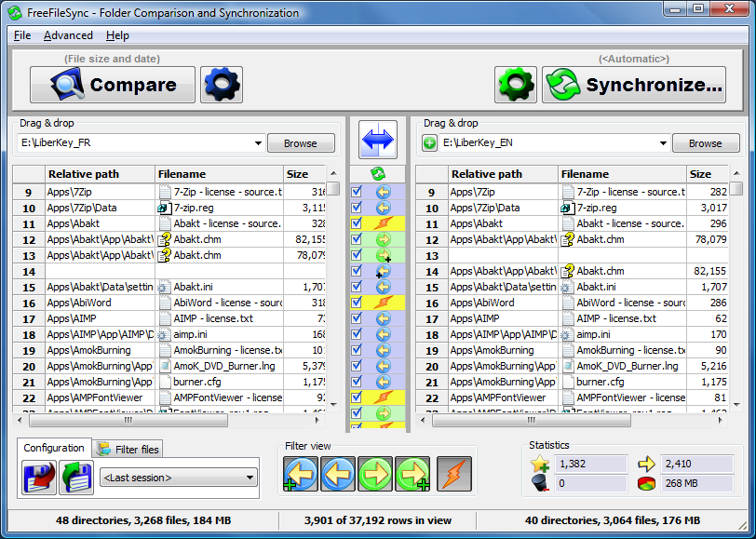Click 268 MB data statistics value
The image size is (756, 539).
click(697, 483)
